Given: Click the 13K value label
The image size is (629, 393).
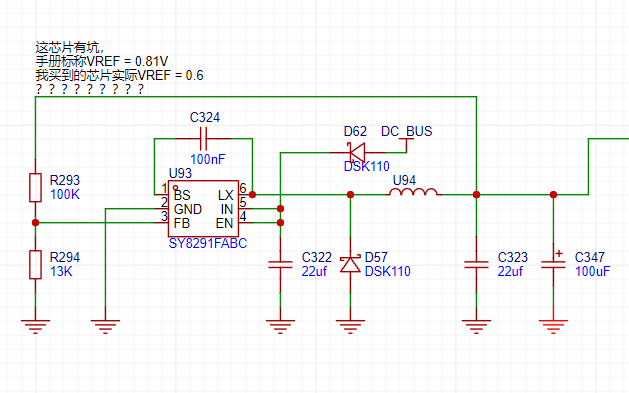Looking at the screenshot, I should click(61, 271).
